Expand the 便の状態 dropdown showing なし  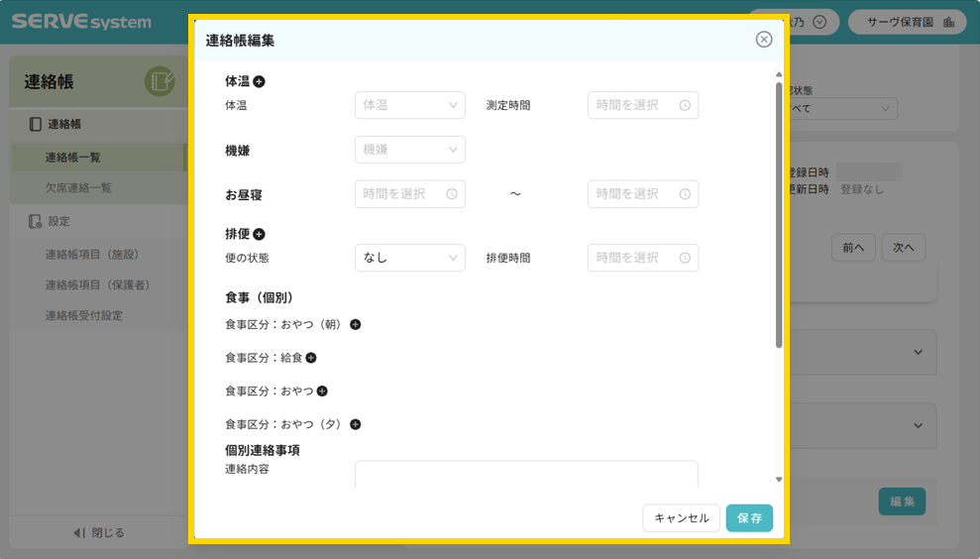pyautogui.click(x=409, y=258)
